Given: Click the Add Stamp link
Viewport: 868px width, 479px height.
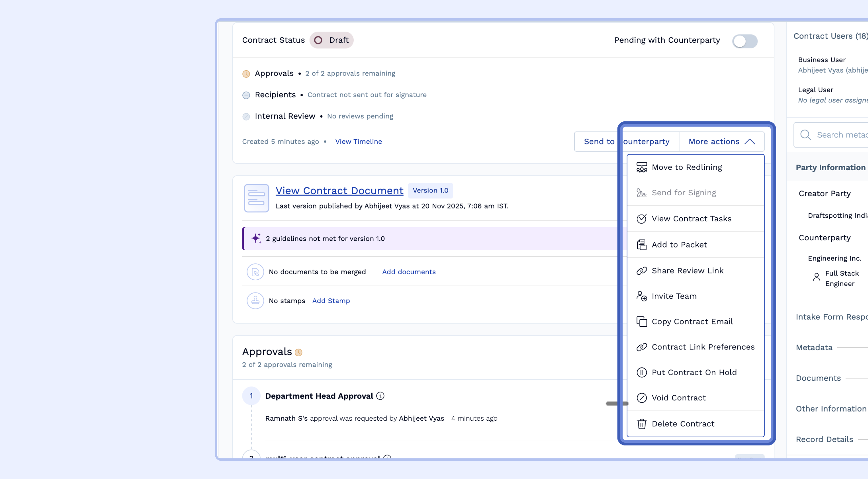Looking at the screenshot, I should point(331,301).
